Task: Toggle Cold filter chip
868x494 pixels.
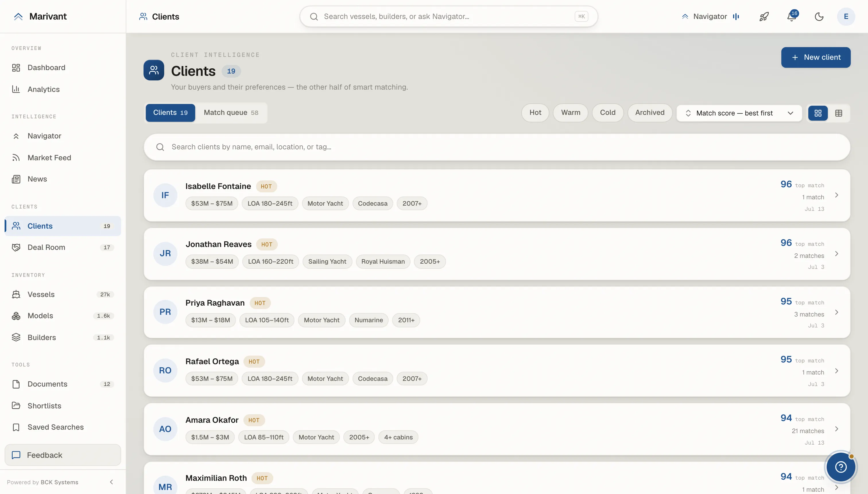Action: coord(608,113)
